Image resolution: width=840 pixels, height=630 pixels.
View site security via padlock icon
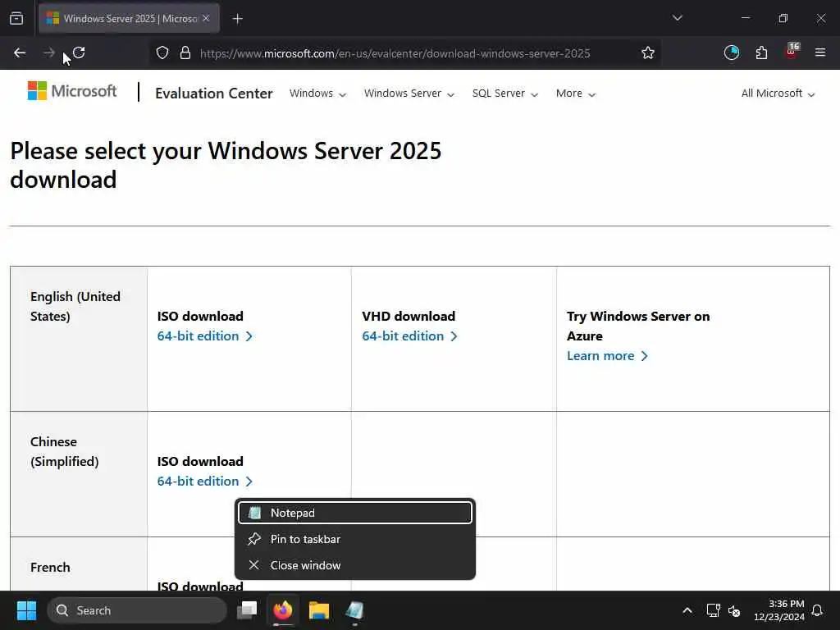185,52
